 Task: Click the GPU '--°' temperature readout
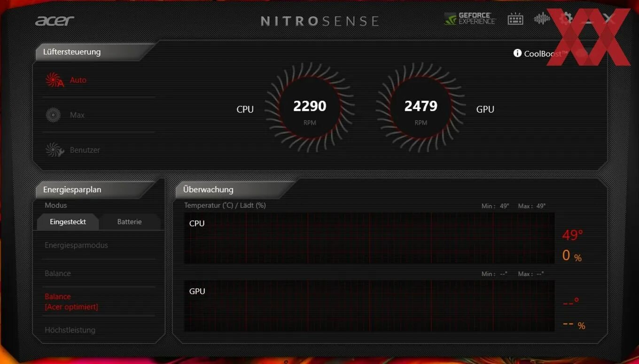pyautogui.click(x=571, y=302)
